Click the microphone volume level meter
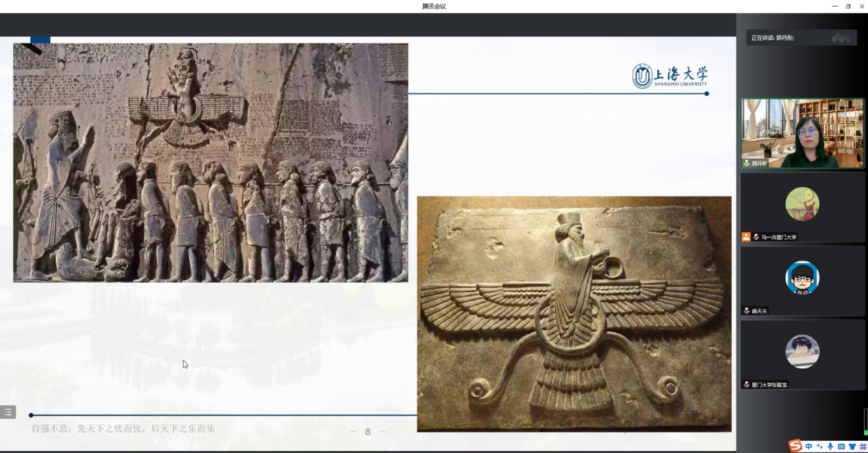 865,422
